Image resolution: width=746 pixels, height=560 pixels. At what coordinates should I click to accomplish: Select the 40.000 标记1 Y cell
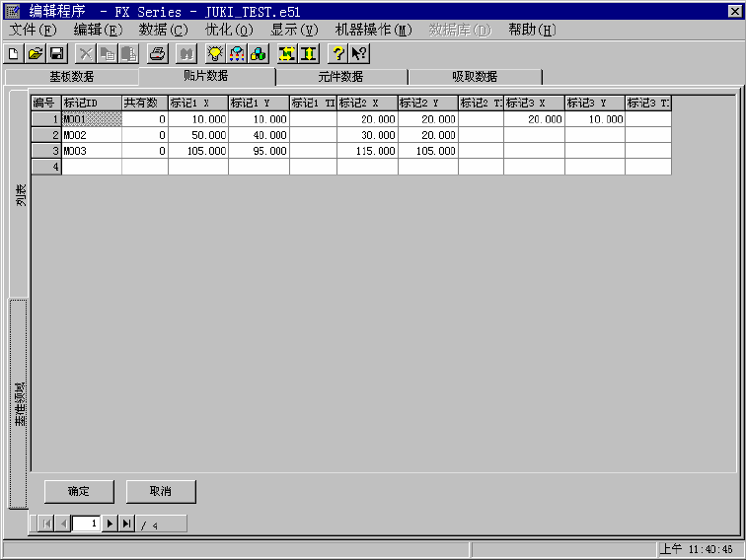(260, 135)
